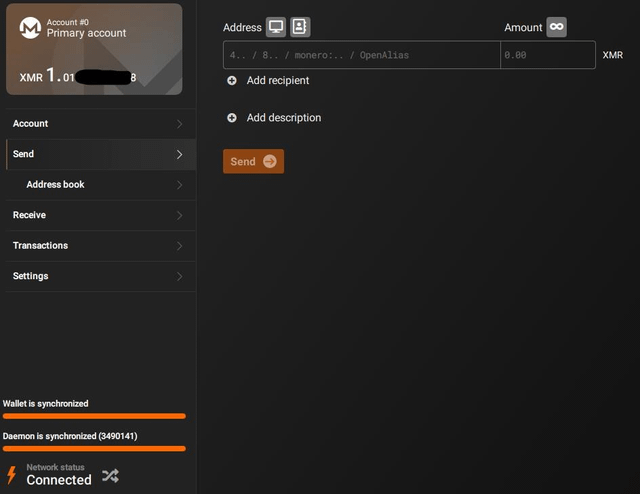Click the XMR currency label beside amount
The height and width of the screenshot is (494, 640).
(613, 55)
